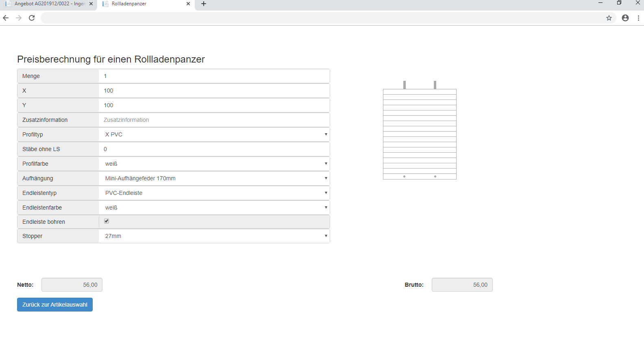Open the Chrome three-dot menu
This screenshot has width=644, height=359.
(x=638, y=18)
